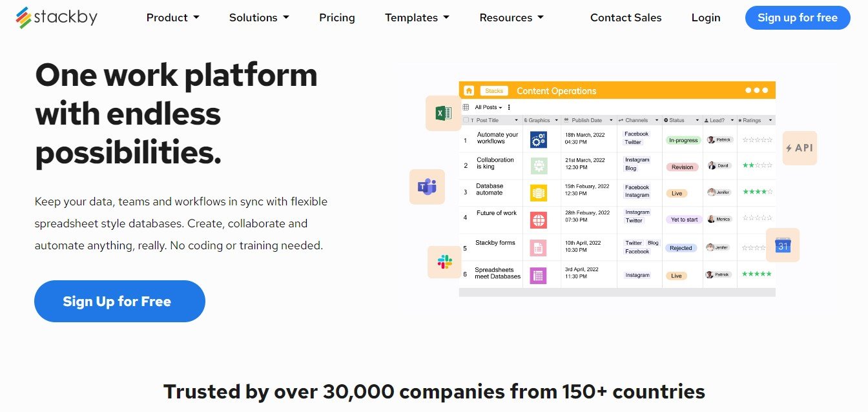Screen dimensions: 868x412
Task: Click the Revision status tag
Action: point(682,167)
